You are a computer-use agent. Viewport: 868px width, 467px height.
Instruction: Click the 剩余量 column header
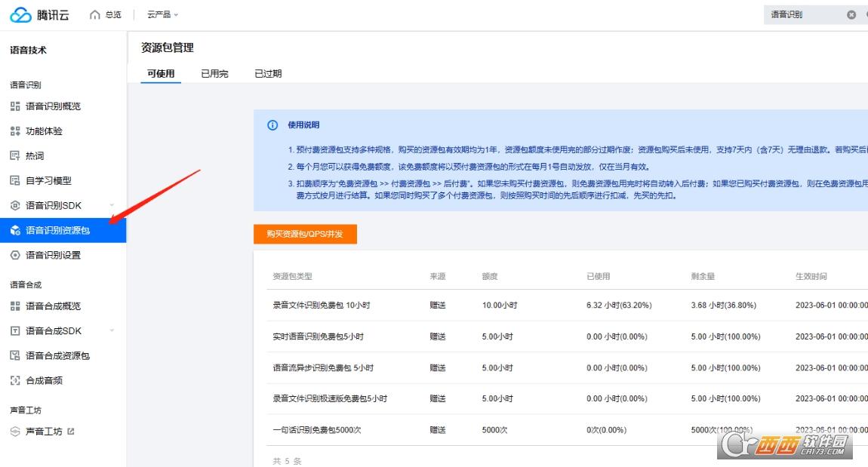703,276
